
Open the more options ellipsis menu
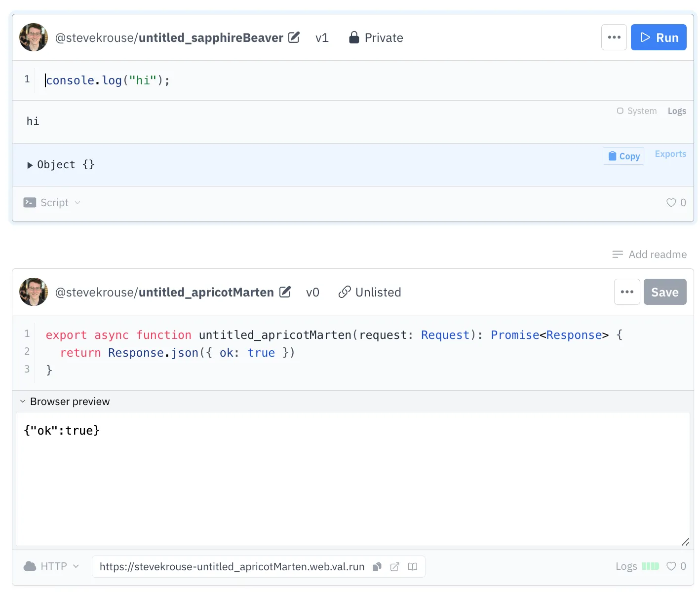tap(614, 37)
